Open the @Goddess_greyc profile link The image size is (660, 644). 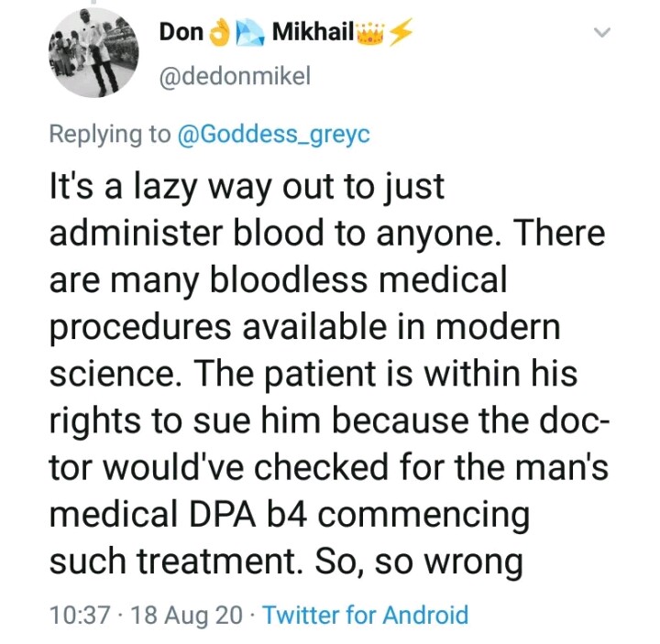click(273, 134)
